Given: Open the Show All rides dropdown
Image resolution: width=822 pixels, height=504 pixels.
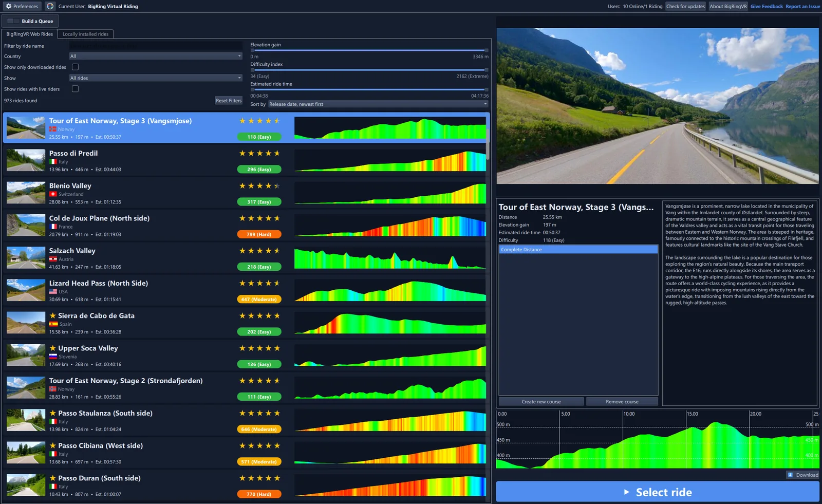Looking at the screenshot, I should [x=156, y=78].
